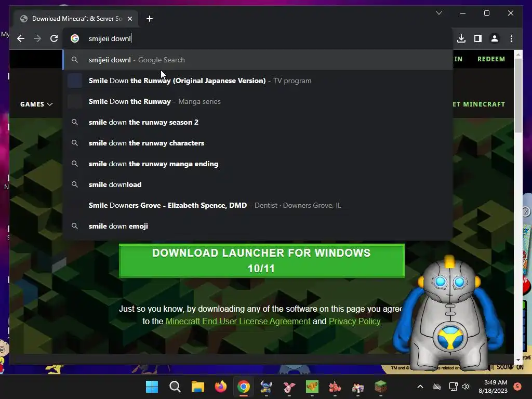Image resolution: width=532 pixels, height=399 pixels.
Task: Click the green-square lion taskbar icon
Action: coord(312,387)
